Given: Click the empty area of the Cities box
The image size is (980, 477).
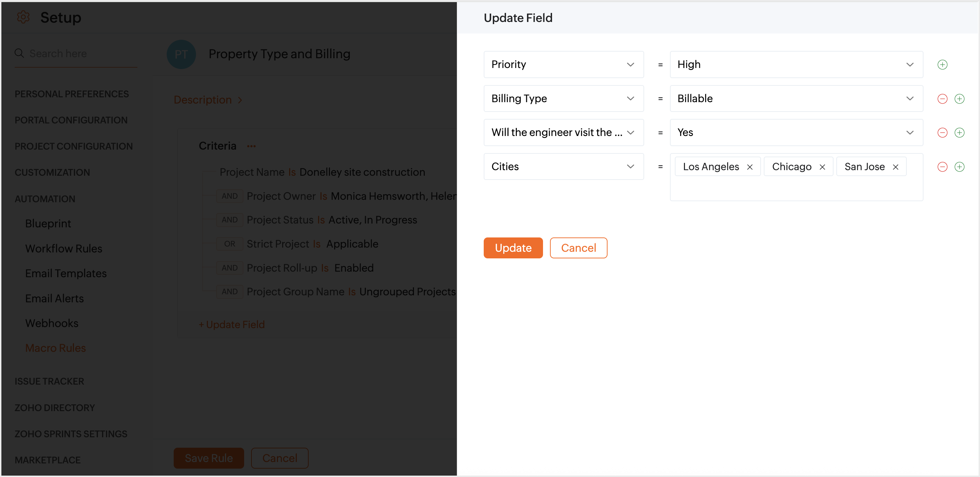Looking at the screenshot, I should (796, 189).
